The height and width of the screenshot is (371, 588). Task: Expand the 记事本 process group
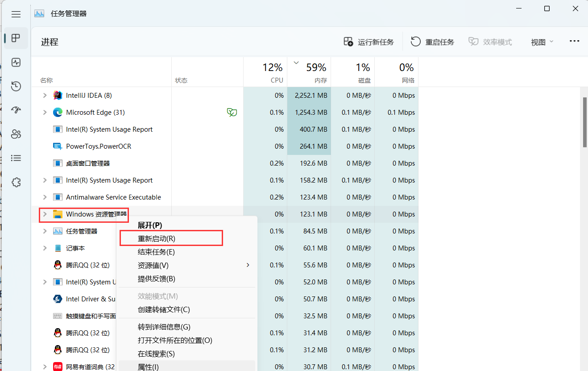(x=45, y=248)
